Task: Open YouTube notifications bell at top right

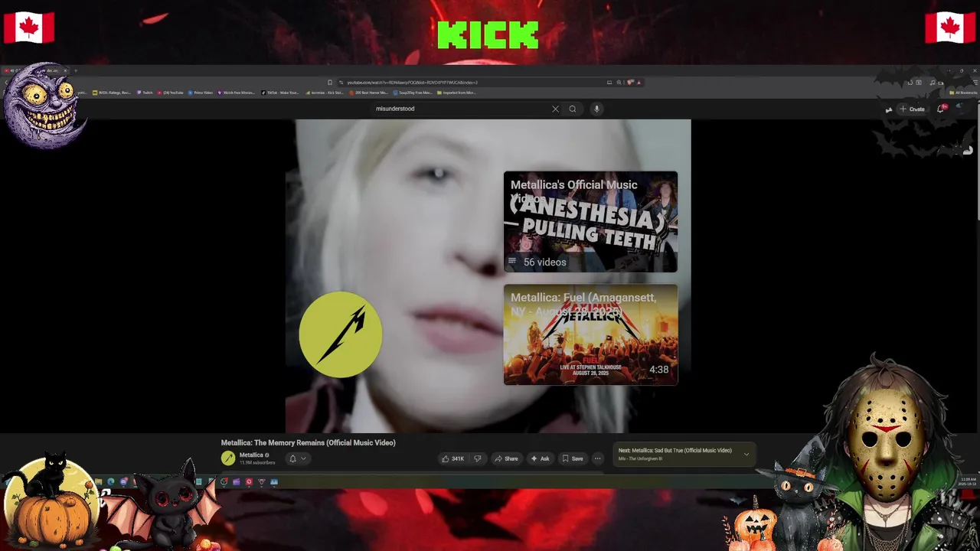Action: tap(941, 109)
